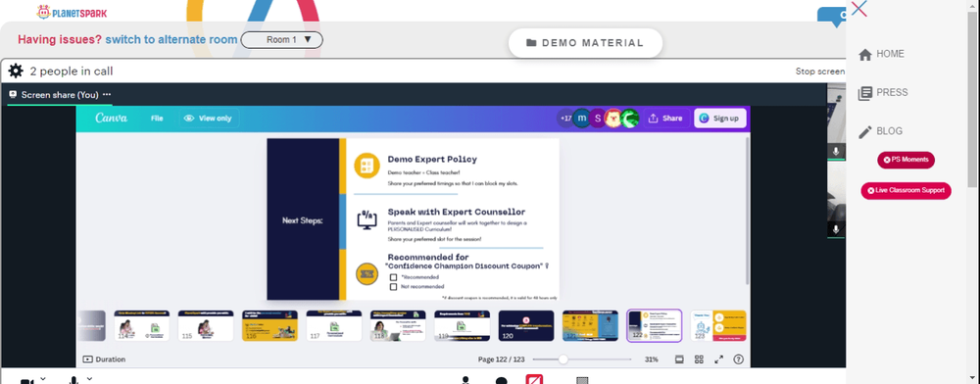Expand the microphone options chevron
The image size is (980, 384).
coord(89,378)
